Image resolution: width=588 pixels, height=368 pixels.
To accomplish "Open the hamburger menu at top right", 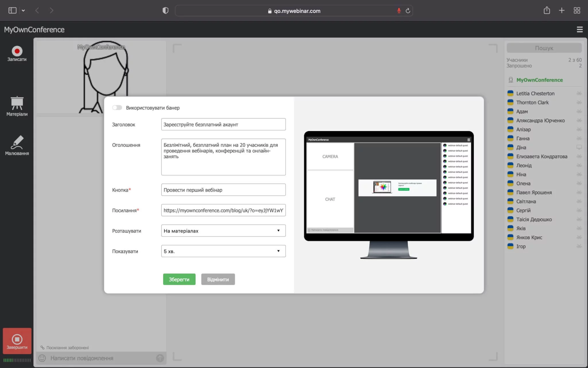I will click(x=579, y=30).
